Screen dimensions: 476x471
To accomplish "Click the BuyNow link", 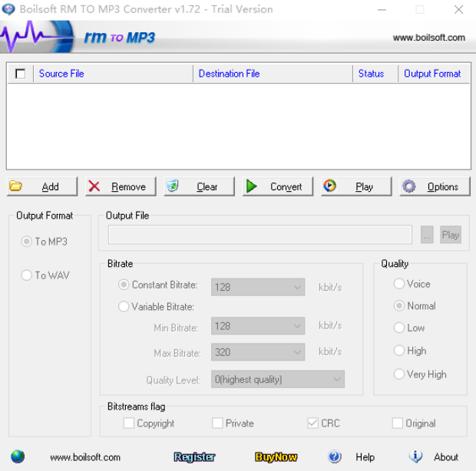I will click(276, 456).
